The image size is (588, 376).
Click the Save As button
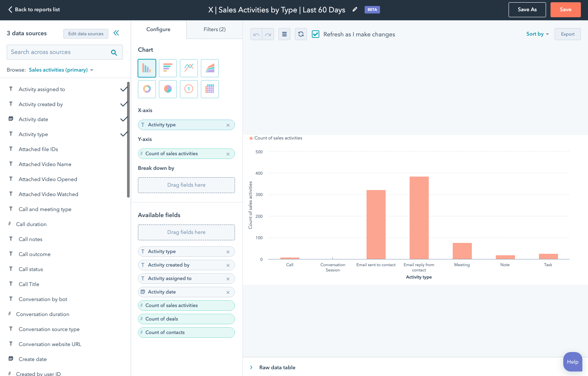tap(527, 10)
